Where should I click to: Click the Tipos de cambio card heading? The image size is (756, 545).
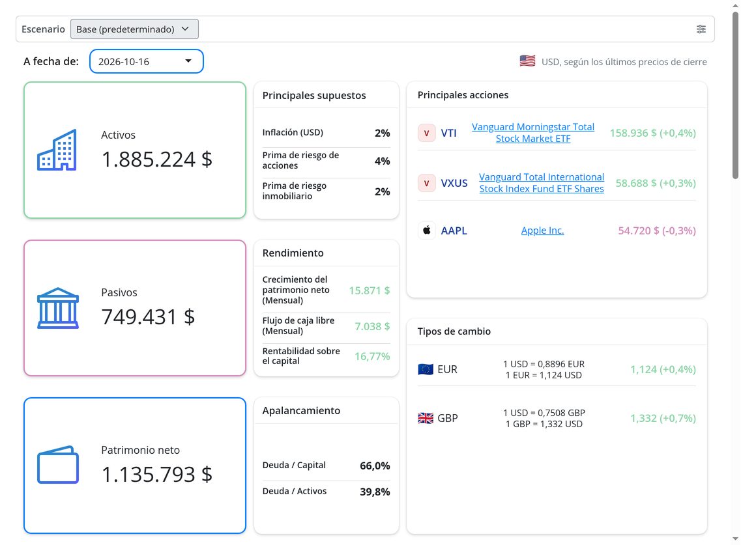click(454, 331)
